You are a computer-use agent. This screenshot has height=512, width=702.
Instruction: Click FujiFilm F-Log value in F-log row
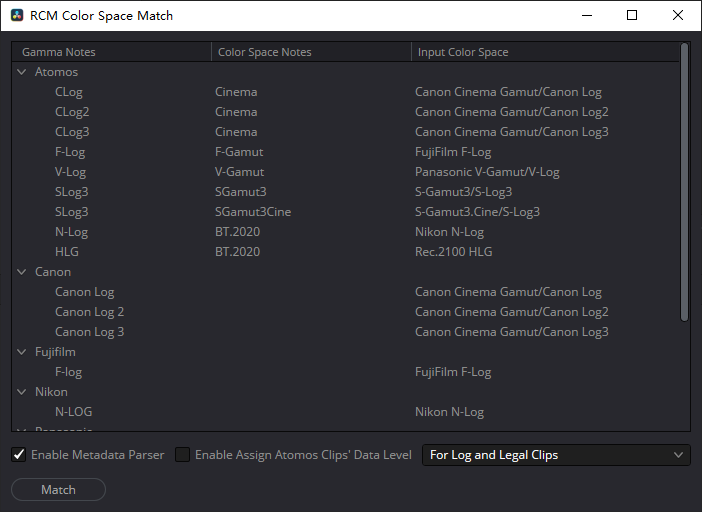click(453, 371)
